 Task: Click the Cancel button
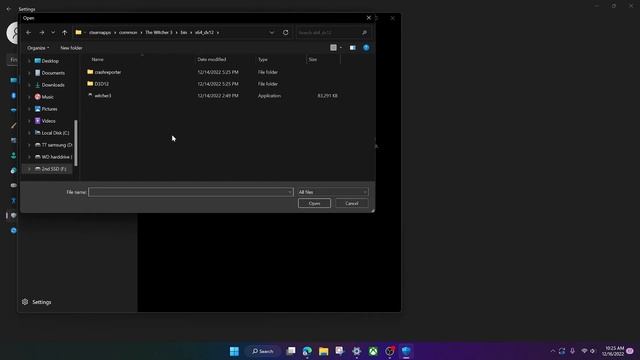pos(351,203)
